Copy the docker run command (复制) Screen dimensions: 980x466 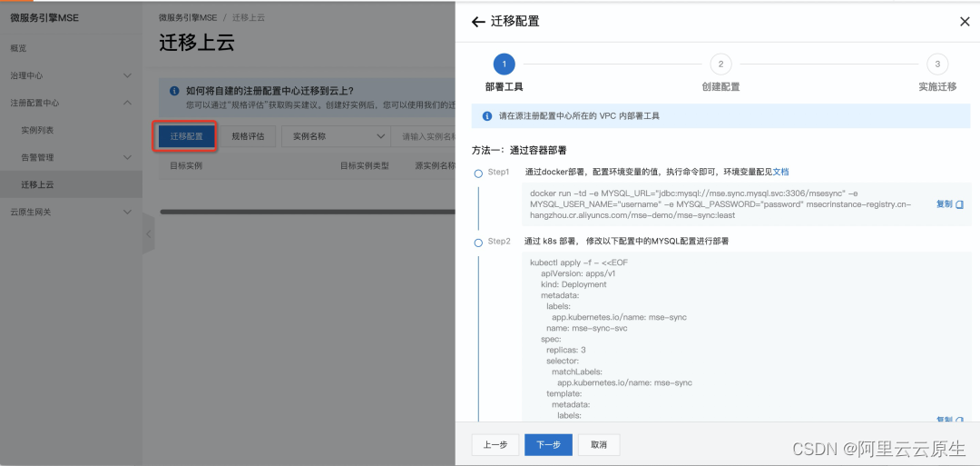(x=950, y=203)
